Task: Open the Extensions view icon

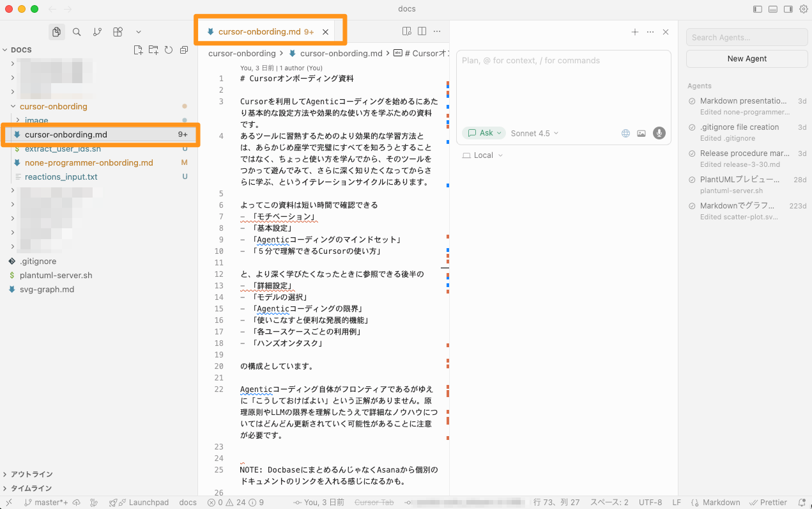Action: tap(118, 32)
